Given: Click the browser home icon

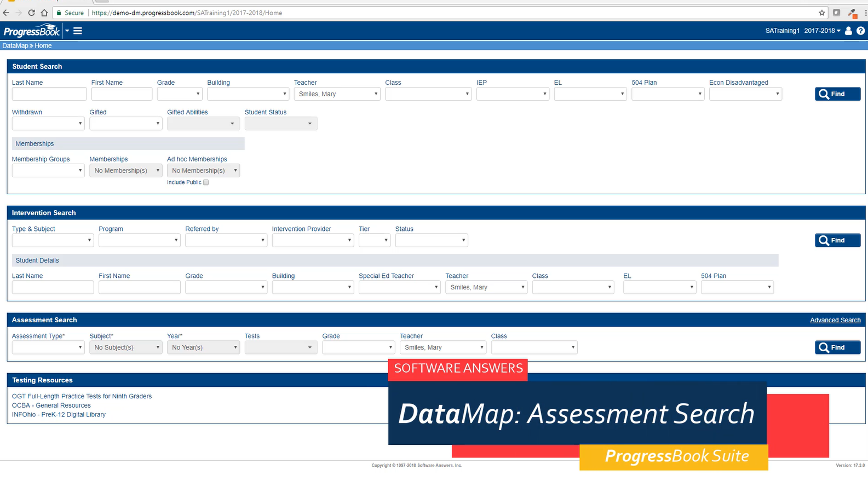Looking at the screenshot, I should point(44,13).
